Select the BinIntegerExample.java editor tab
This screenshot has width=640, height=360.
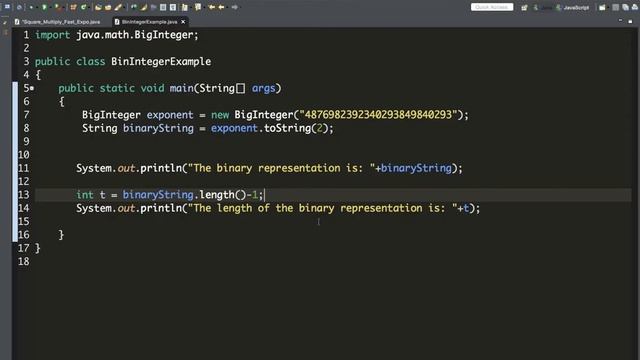click(x=149, y=22)
